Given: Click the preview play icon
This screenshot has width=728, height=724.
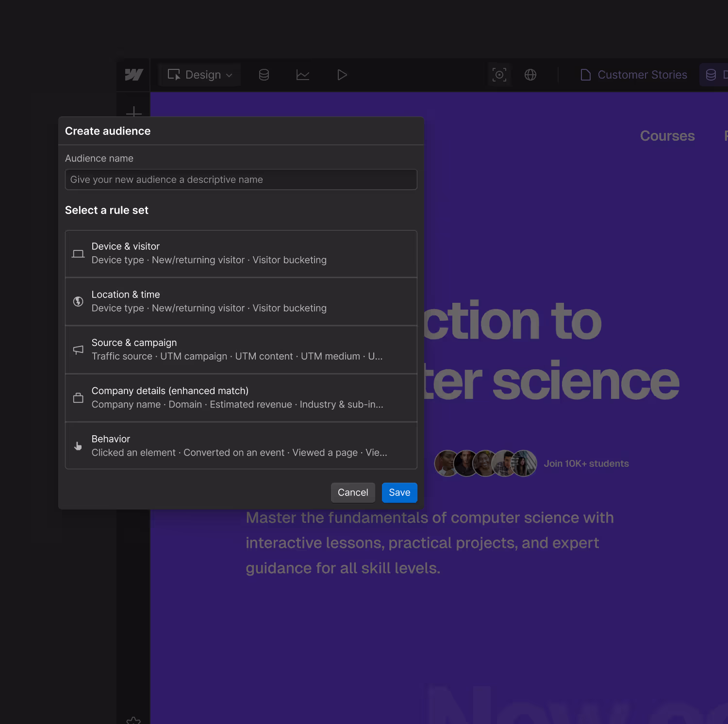Looking at the screenshot, I should (x=342, y=75).
